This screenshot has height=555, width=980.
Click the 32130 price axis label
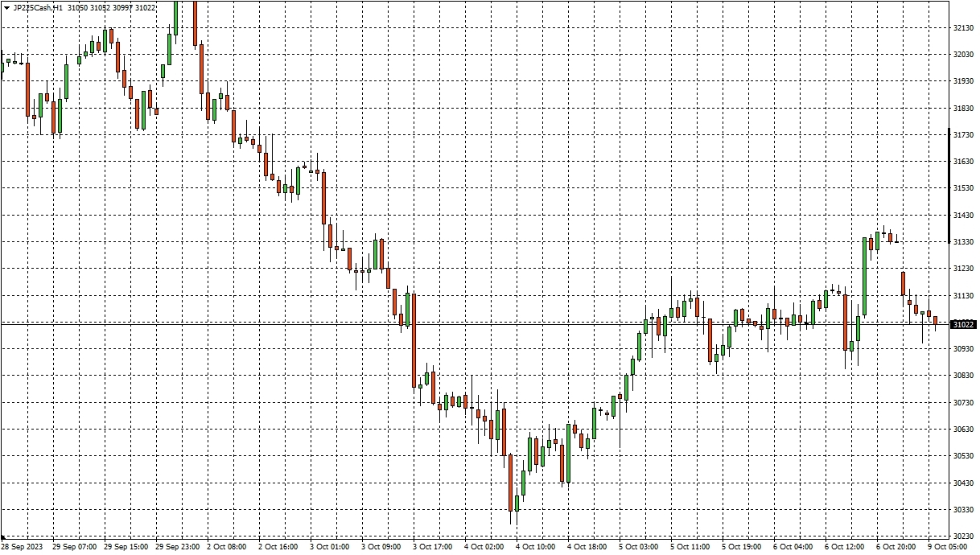pyautogui.click(x=963, y=28)
